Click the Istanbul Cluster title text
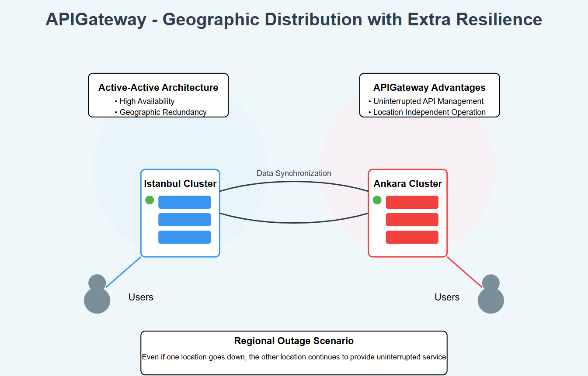 (x=180, y=184)
